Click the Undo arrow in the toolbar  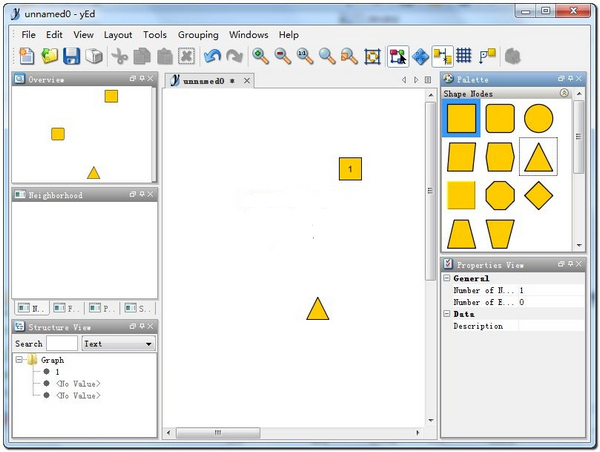212,57
